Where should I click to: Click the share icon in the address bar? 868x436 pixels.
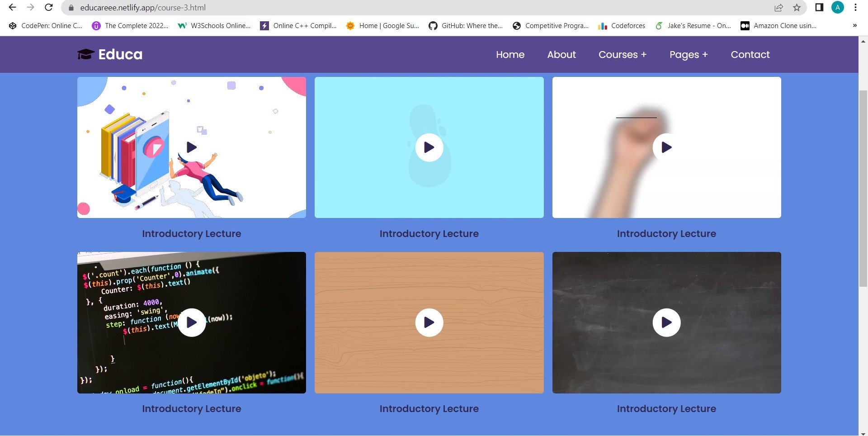[778, 7]
